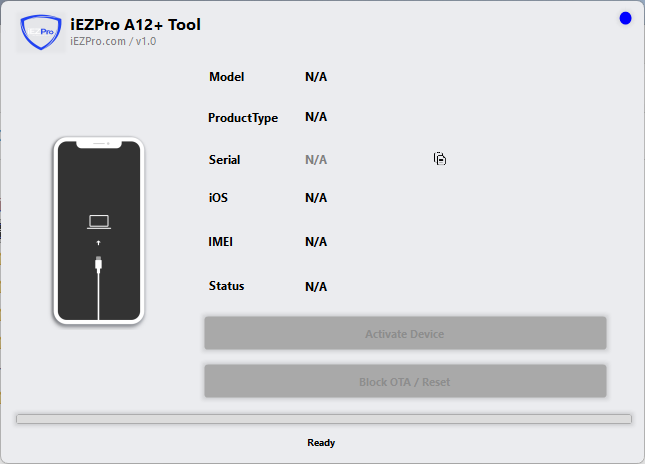Click the laptop icon on phone screen
The width and height of the screenshot is (645, 464).
[x=98, y=222]
